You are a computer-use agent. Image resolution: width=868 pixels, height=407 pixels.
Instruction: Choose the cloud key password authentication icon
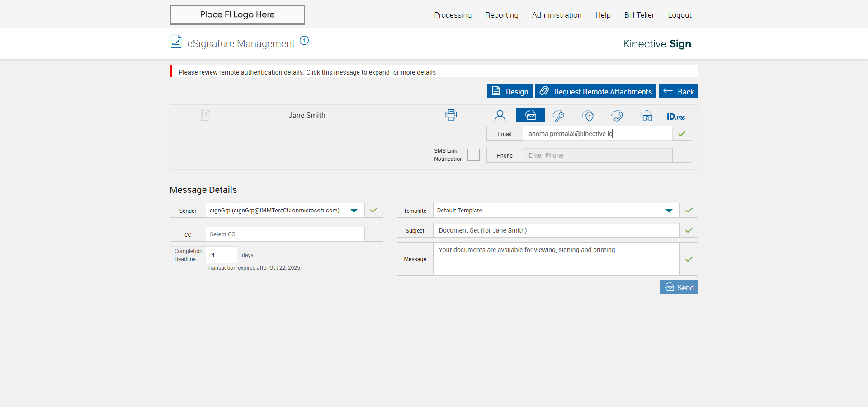click(558, 116)
